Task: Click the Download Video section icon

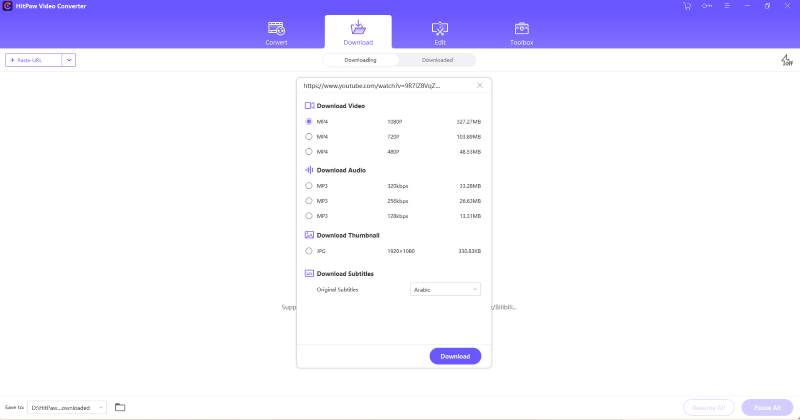Action: click(x=309, y=106)
